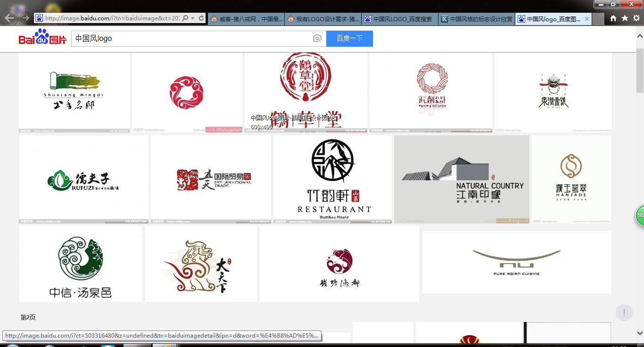Click the browser URL address field
The height and width of the screenshot is (347, 644).
click(x=112, y=18)
